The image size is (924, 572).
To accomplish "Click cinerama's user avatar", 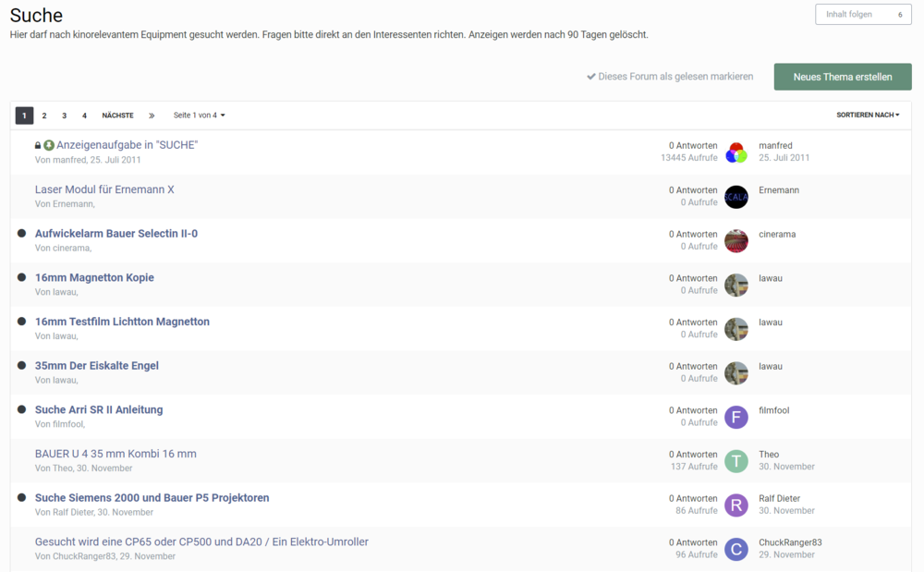I will [x=736, y=241].
